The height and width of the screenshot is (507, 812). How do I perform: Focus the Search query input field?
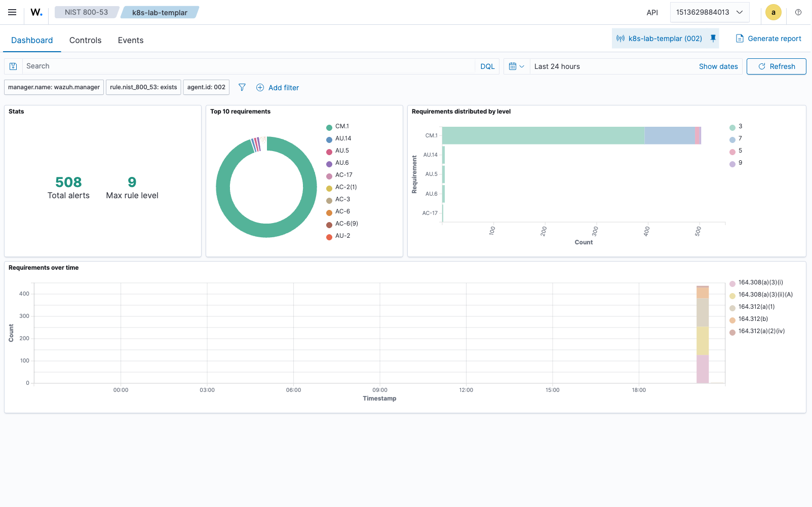248,66
